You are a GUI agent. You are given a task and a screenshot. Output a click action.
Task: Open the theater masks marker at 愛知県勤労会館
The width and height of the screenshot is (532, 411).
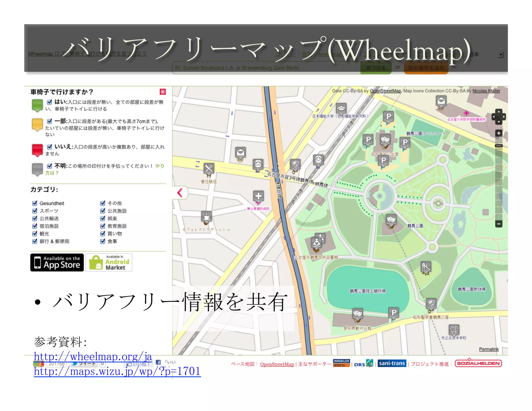[358, 314]
